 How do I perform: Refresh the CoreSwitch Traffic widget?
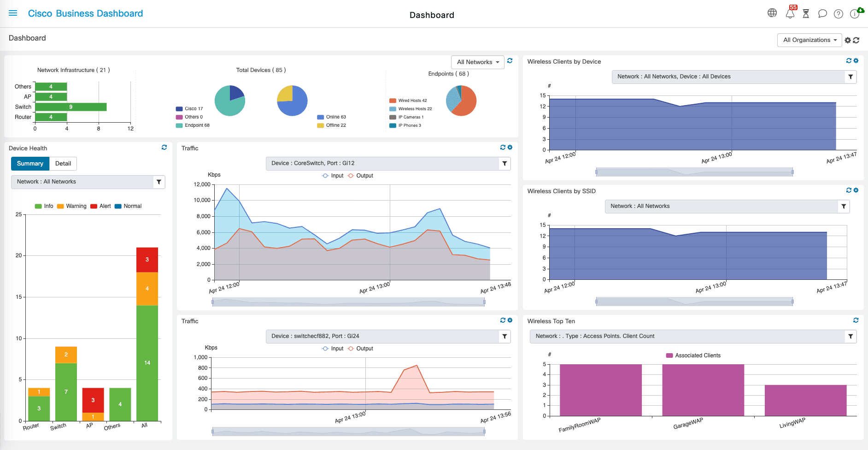503,148
